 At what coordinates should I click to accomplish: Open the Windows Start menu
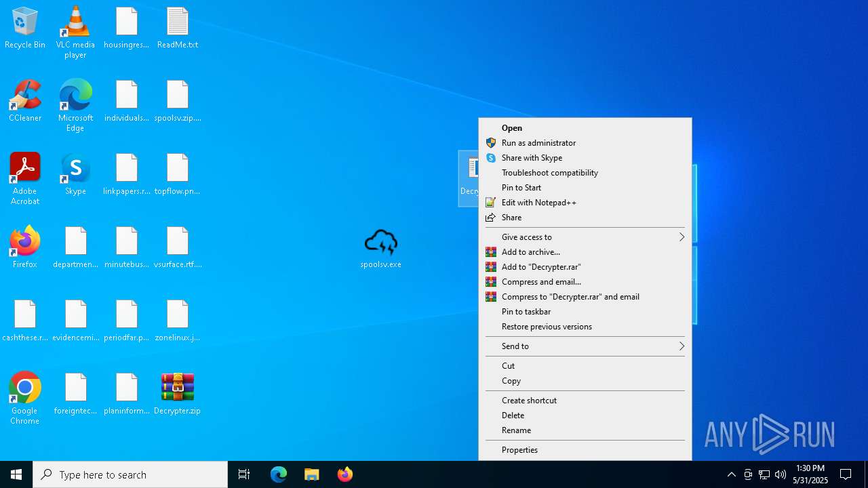tap(16, 474)
